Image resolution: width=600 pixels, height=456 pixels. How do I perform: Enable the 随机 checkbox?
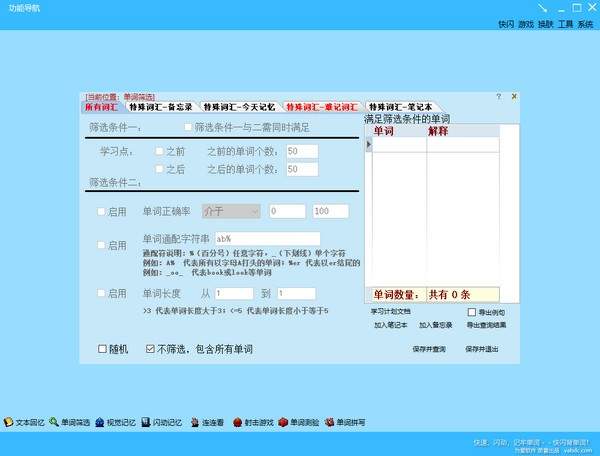pyautogui.click(x=102, y=349)
